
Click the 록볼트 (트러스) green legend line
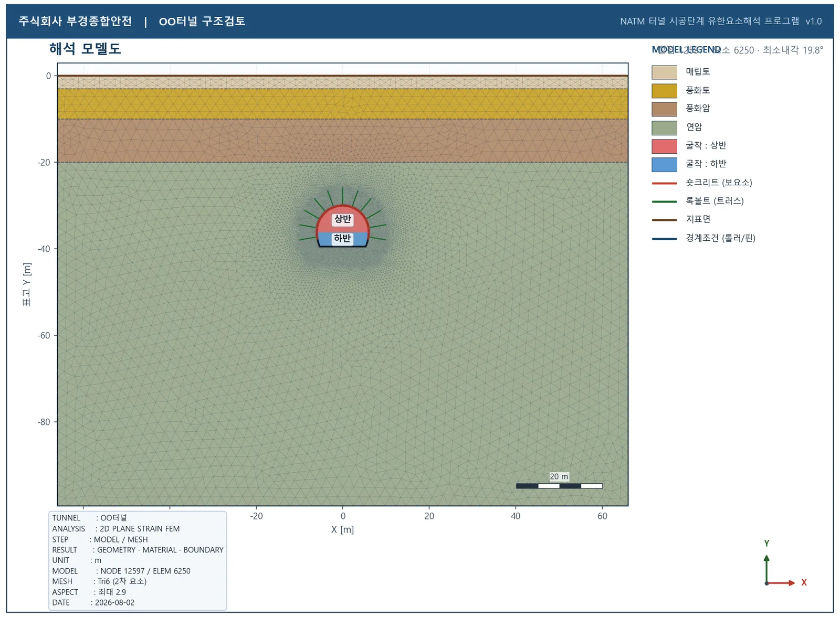[x=664, y=201]
